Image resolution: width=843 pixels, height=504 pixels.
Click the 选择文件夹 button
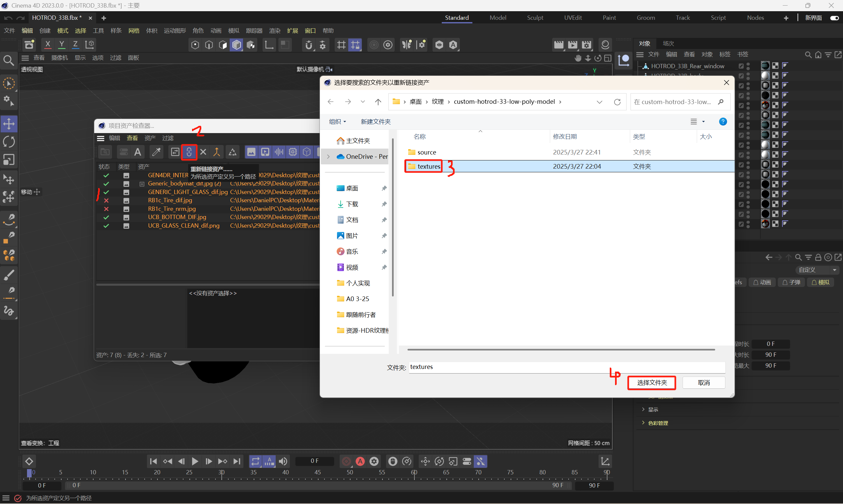point(652,383)
